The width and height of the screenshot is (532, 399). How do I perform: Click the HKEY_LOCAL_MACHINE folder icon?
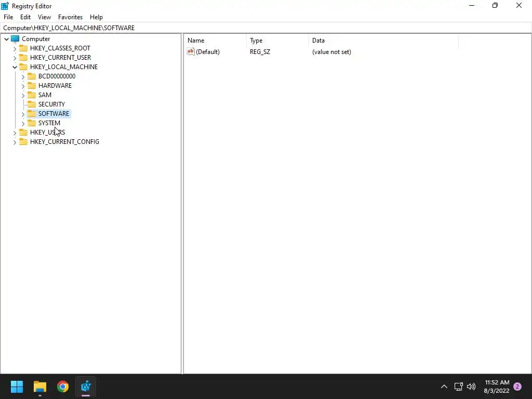[23, 67]
